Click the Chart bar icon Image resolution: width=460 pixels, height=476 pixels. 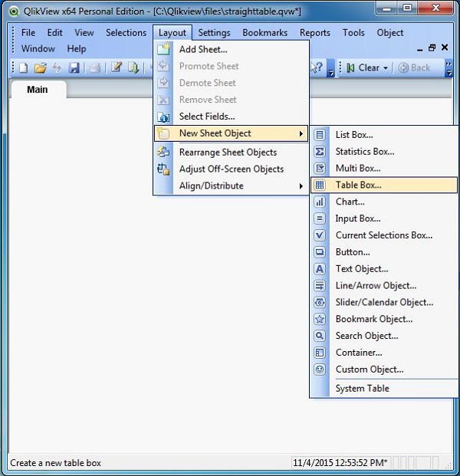[320, 202]
